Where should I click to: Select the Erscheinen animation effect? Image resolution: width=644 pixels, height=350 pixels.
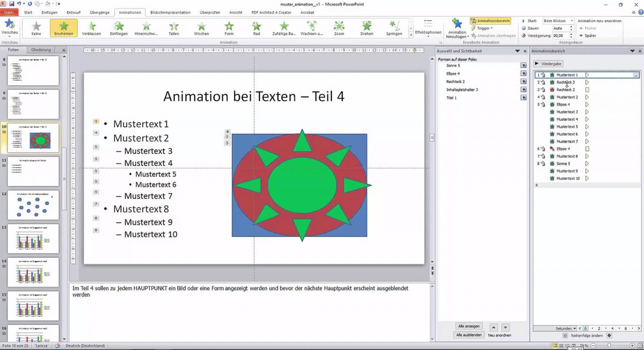(63, 28)
